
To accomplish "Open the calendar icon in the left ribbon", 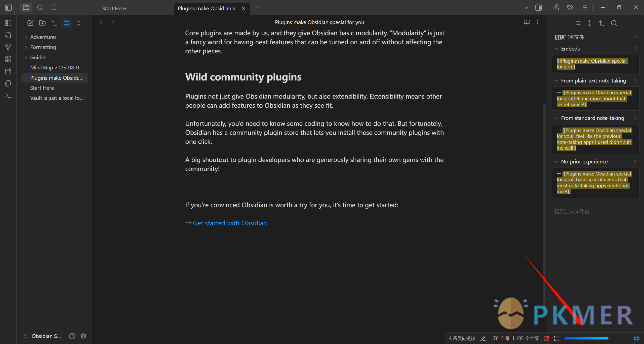I will pos(8,71).
